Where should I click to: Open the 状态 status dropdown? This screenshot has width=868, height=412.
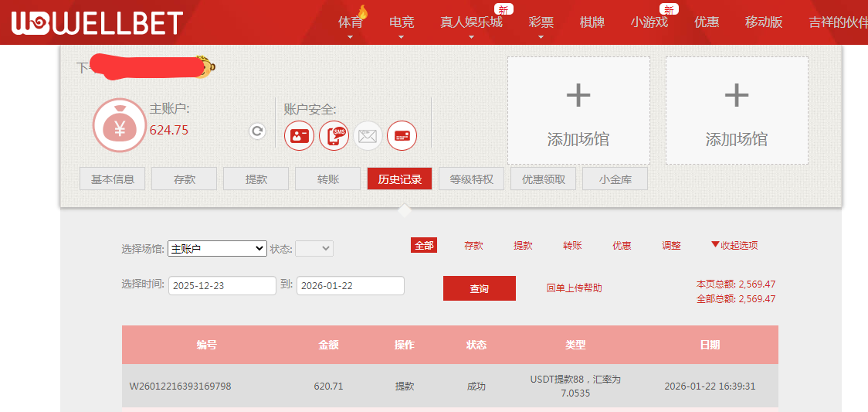[314, 249]
